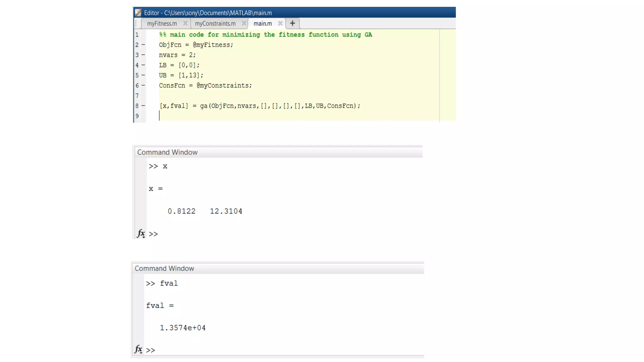This screenshot has height=362, width=644.
Task: Click fx function browser icon in x Command Window
Action: click(141, 233)
